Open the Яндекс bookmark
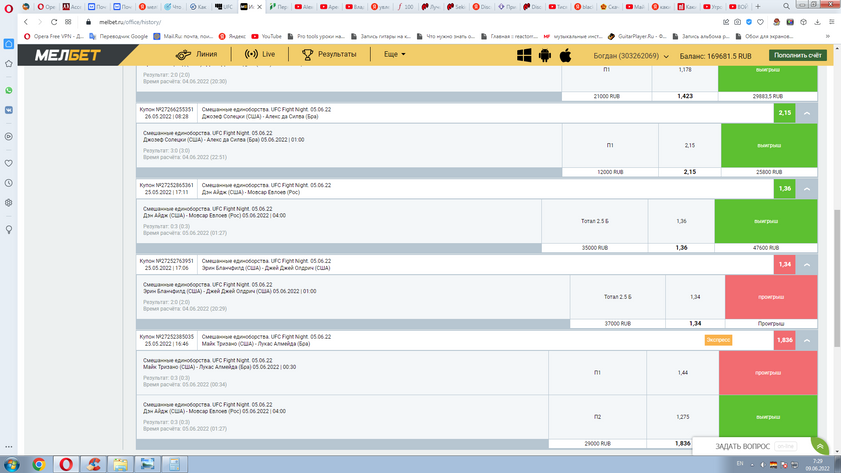 tap(232, 36)
